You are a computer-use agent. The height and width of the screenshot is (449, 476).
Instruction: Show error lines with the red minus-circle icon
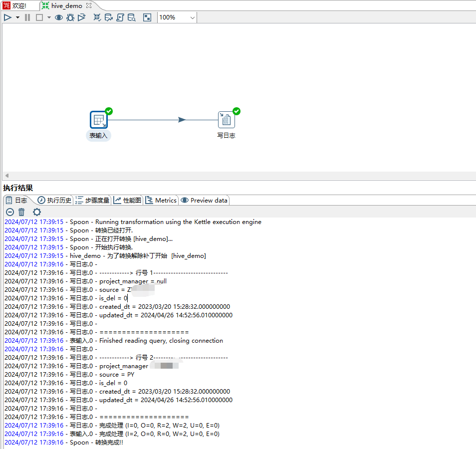(9, 212)
